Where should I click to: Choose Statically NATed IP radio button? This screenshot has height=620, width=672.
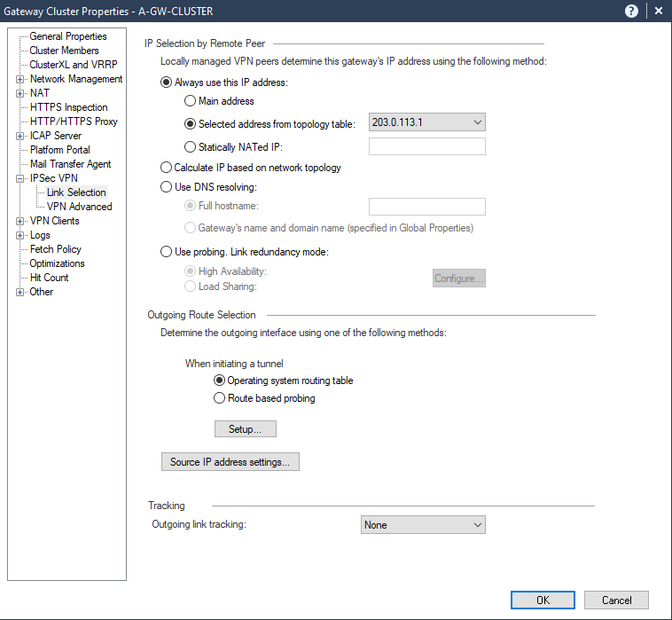(190, 147)
